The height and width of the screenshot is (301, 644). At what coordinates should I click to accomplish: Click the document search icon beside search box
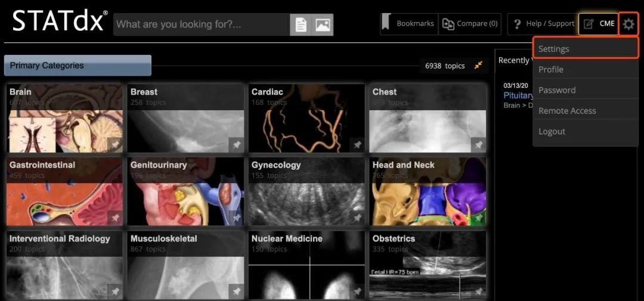(301, 25)
